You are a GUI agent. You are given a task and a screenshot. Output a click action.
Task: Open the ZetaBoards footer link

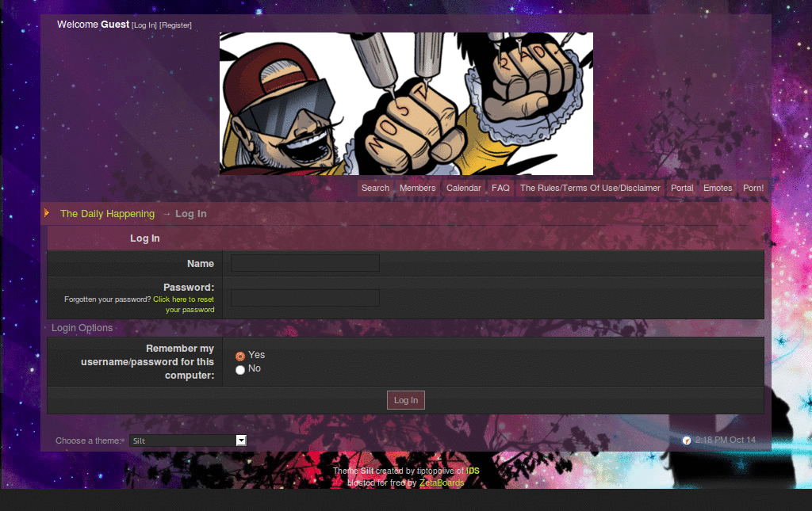(442, 483)
